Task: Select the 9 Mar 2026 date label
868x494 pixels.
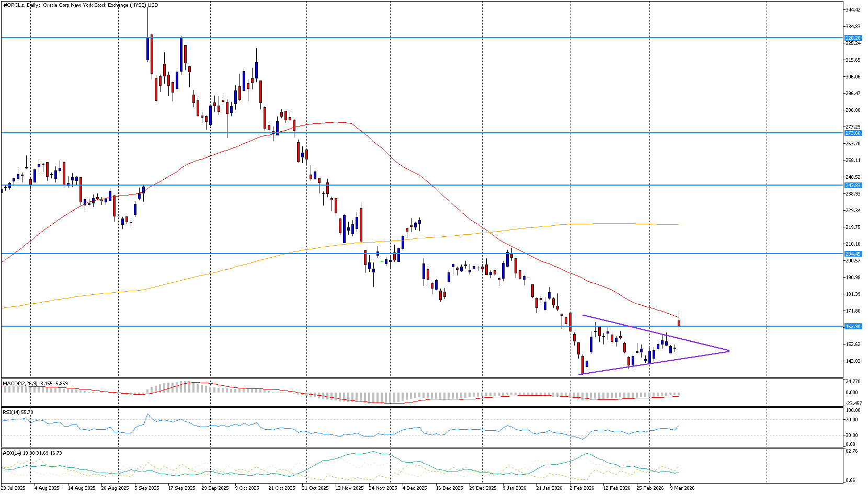Action: click(x=682, y=488)
